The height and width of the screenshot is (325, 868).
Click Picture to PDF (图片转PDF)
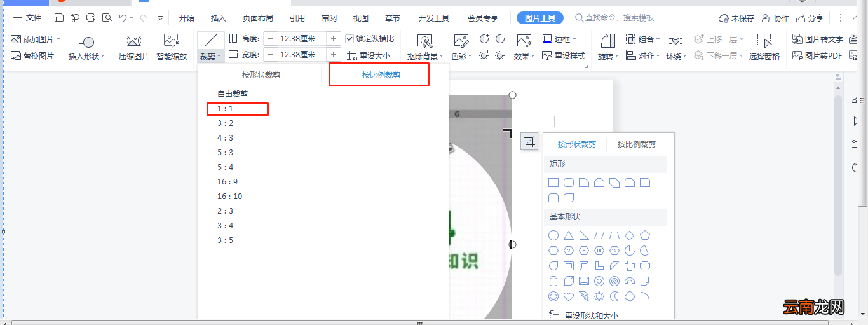click(x=817, y=56)
